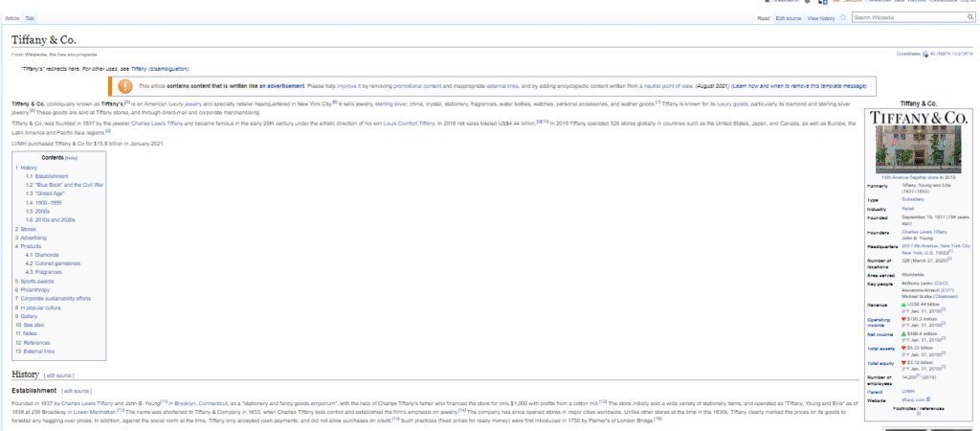
Task: Open Lower Manhattan link
Action: pos(93,414)
